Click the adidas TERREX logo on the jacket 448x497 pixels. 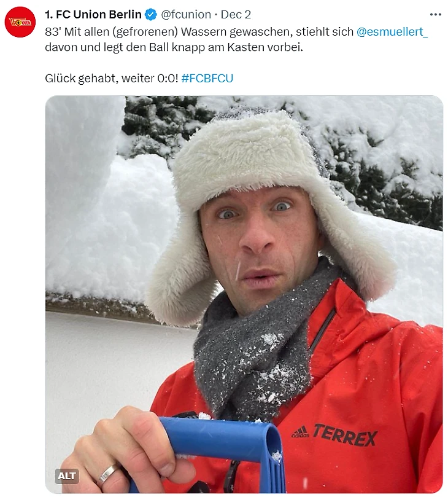[334, 434]
